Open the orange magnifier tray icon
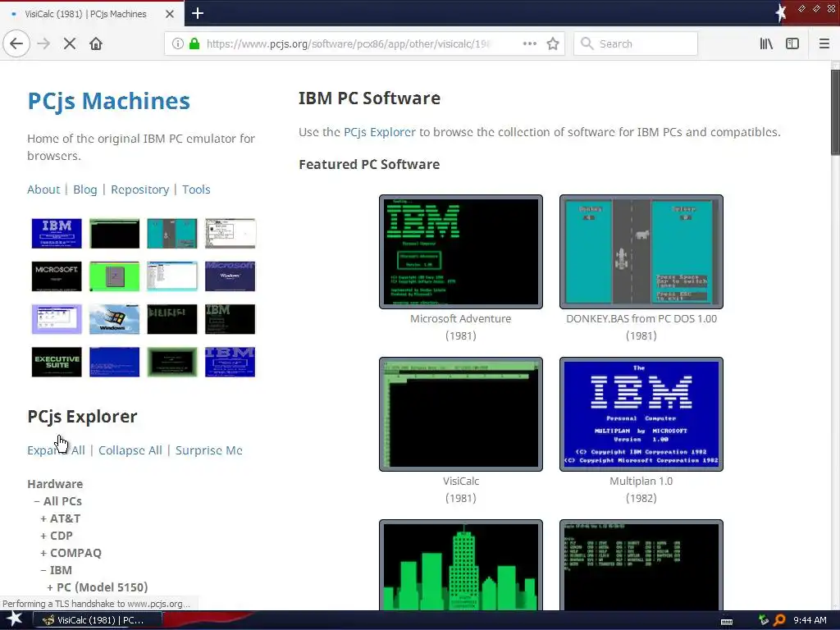The height and width of the screenshot is (630, 840). point(779,620)
